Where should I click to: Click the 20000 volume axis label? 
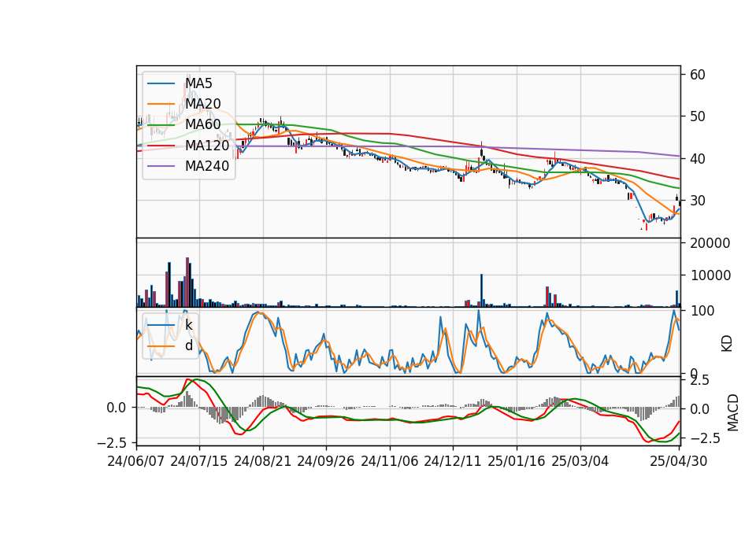click(710, 243)
